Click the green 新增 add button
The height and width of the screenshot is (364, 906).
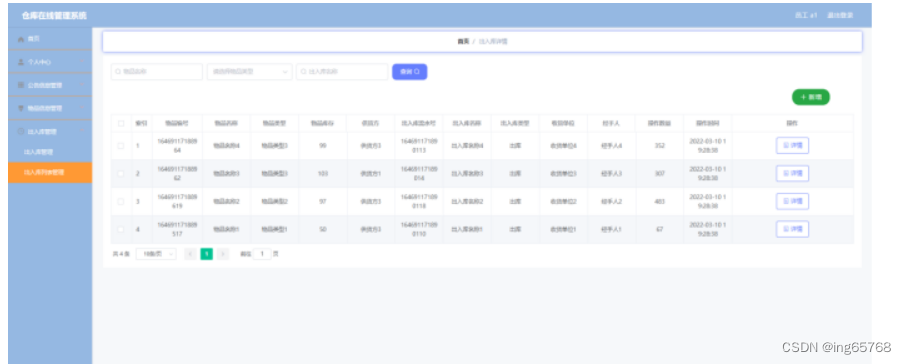811,97
